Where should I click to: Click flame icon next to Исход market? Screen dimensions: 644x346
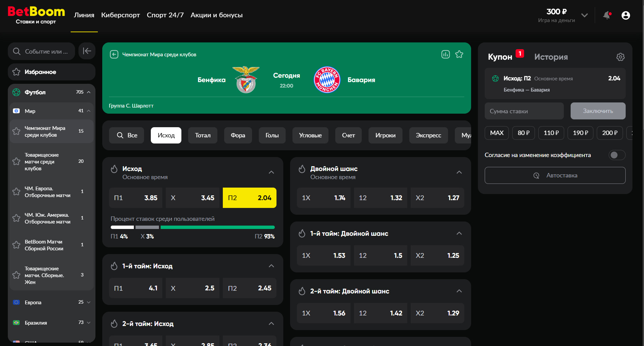(x=114, y=169)
